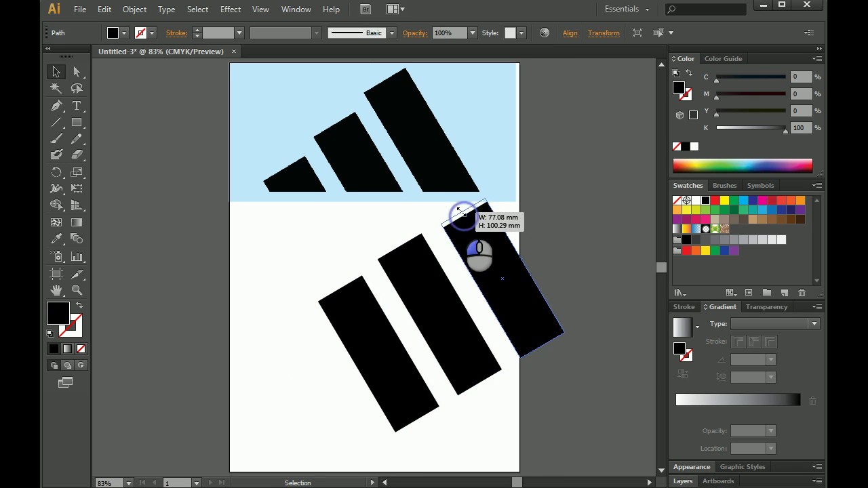This screenshot has width=868, height=488.
Task: Select the Blob Brush tool
Action: [x=56, y=155]
